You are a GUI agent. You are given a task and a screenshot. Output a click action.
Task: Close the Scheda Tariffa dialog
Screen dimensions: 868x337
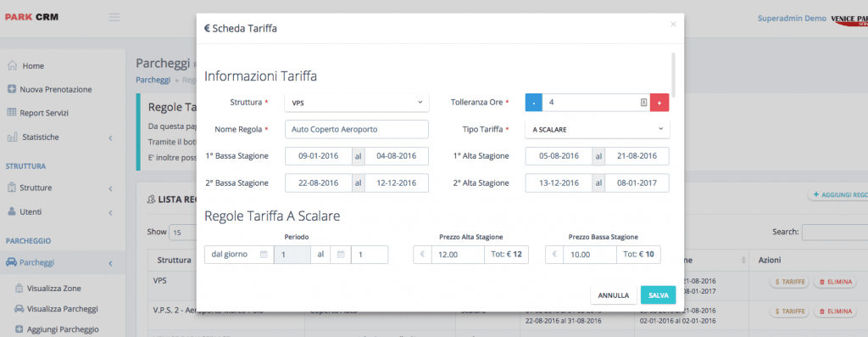point(673,25)
